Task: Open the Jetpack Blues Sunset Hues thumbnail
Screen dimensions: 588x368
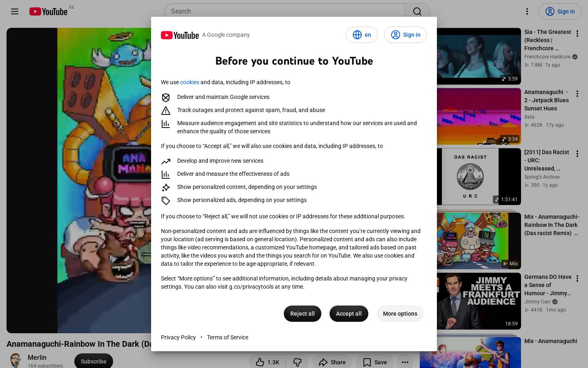Action: [x=479, y=116]
